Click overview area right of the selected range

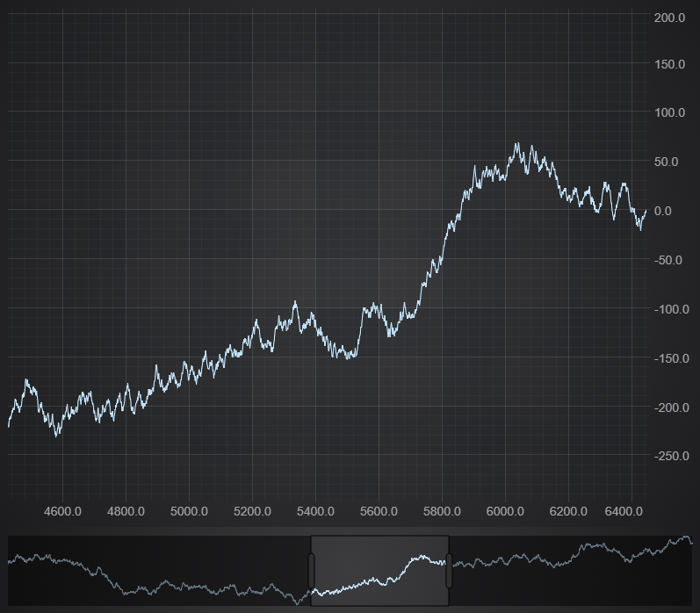click(571, 571)
